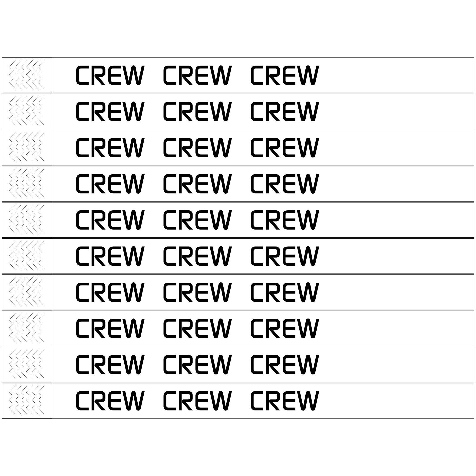Click the adhesive tab pattern on the top wristband

(x=26, y=75)
